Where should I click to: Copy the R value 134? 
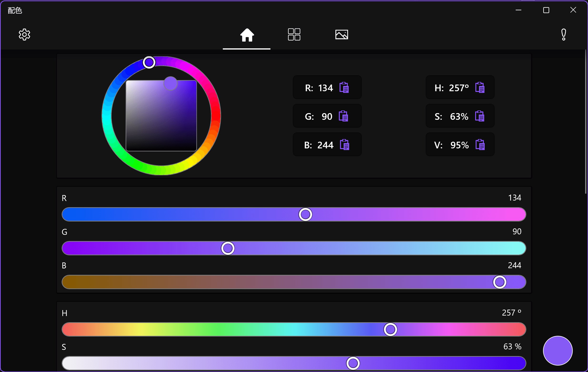[344, 87]
